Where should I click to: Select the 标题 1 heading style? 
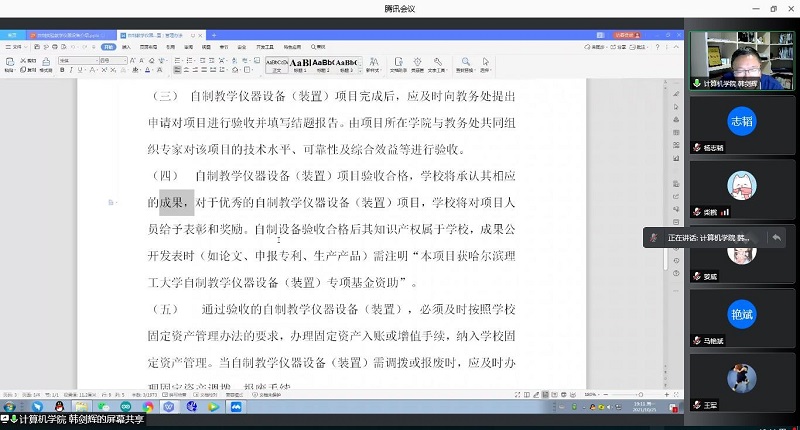pos(300,63)
